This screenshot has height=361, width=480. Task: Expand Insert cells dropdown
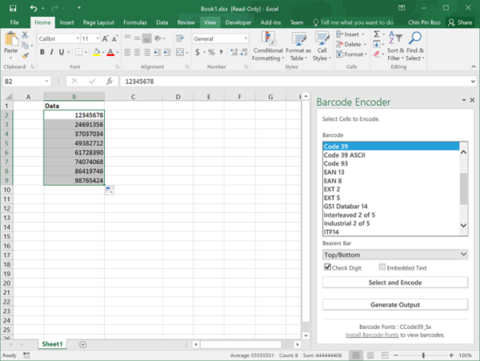click(363, 34)
